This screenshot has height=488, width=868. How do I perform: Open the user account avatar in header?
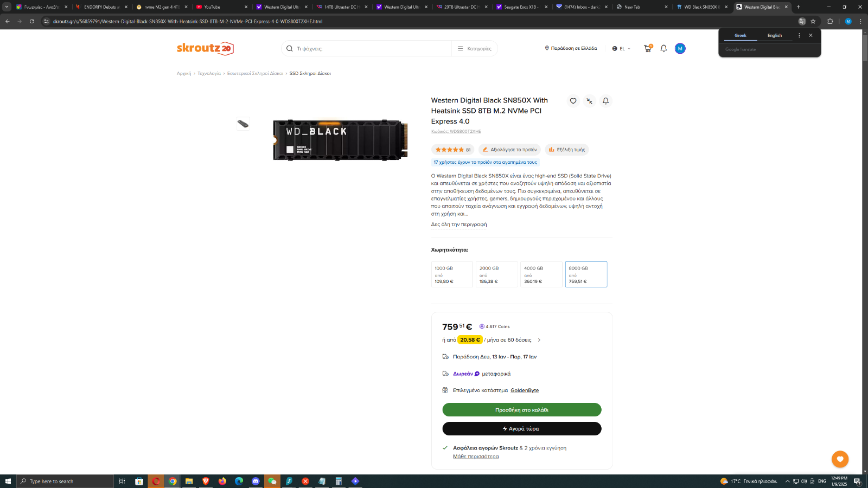(x=680, y=48)
